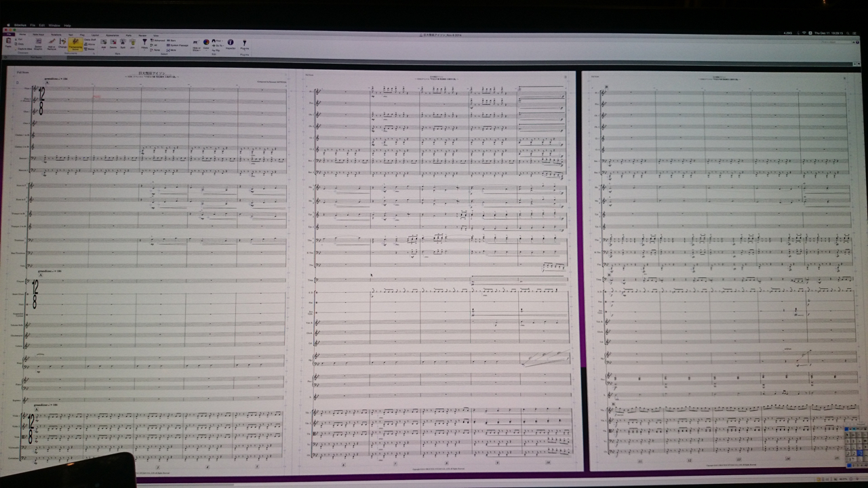The width and height of the screenshot is (868, 488).
Task: Collapse the ribbon with the arrow button
Action: (x=854, y=42)
